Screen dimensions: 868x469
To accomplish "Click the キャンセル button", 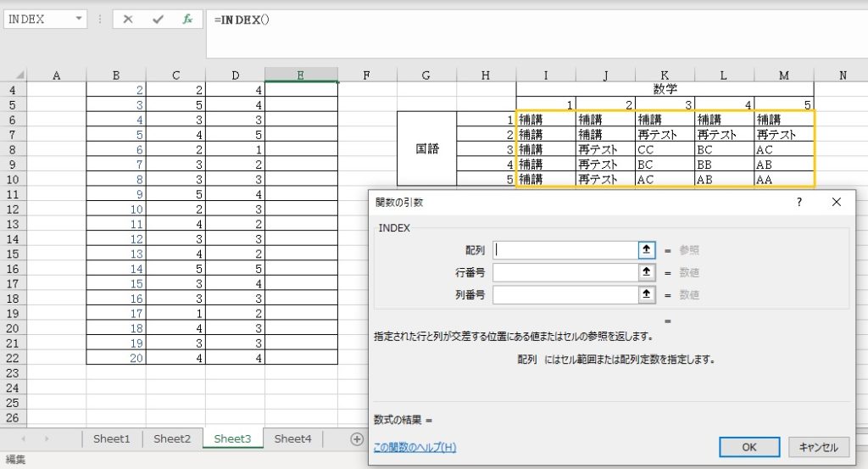I will pyautogui.click(x=818, y=447).
